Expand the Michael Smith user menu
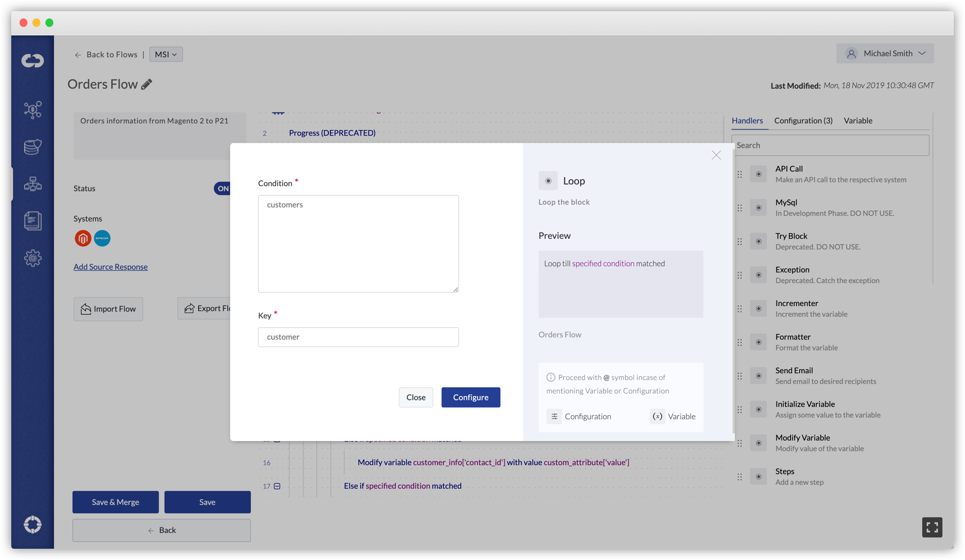Viewport: 965px width, 560px height. pyautogui.click(x=885, y=53)
